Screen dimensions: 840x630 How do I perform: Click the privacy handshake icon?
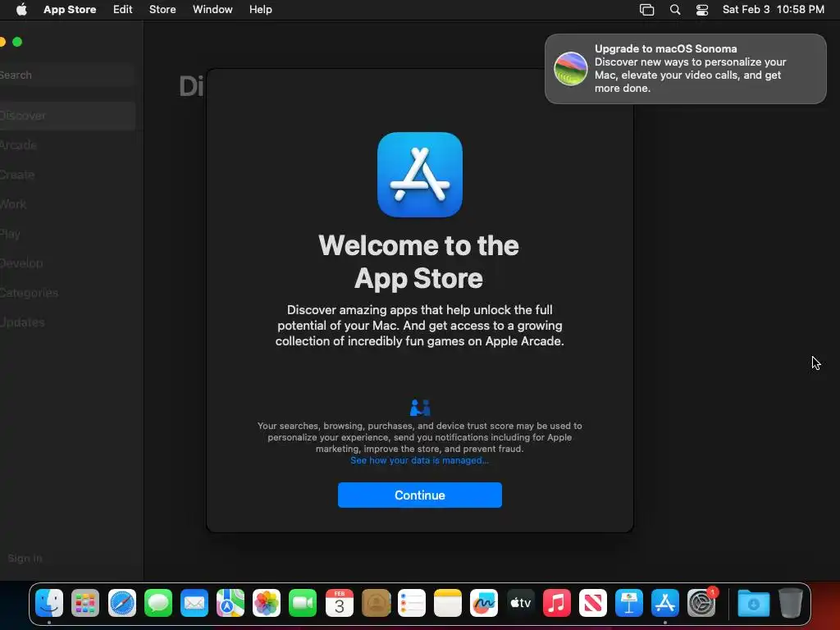pyautogui.click(x=419, y=408)
